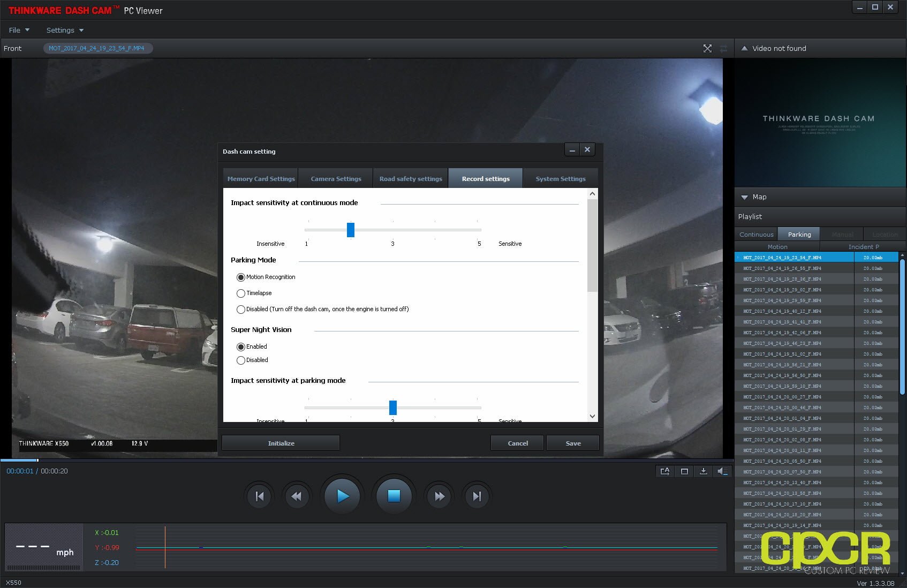Viewport: 907px width, 588px height.
Task: Play the current video
Action: click(x=342, y=496)
